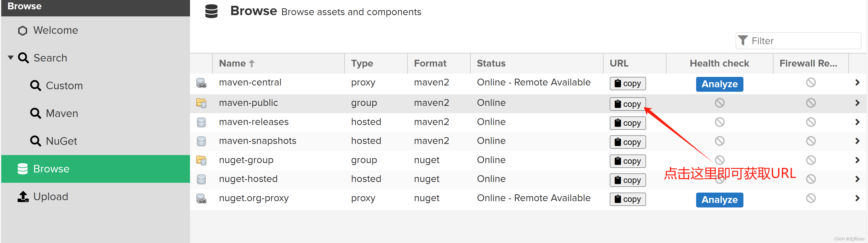Open the NuGet search page
Viewport: 868px width, 243px height.
click(x=96, y=141)
